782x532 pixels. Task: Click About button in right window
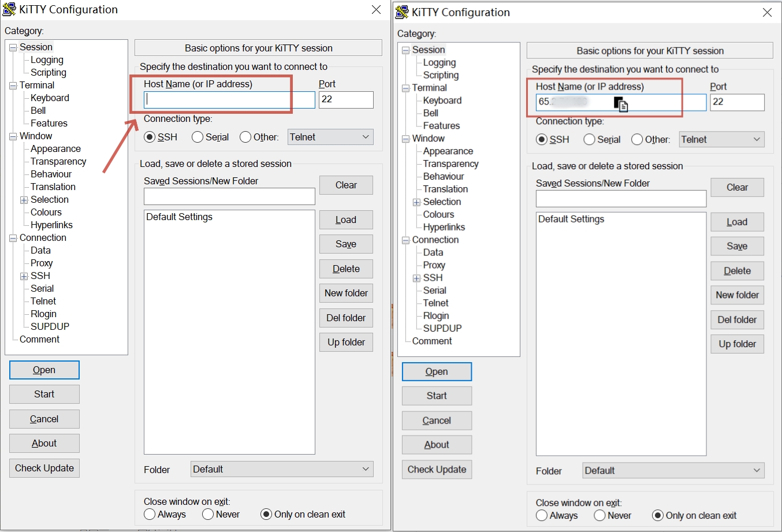pyautogui.click(x=437, y=445)
